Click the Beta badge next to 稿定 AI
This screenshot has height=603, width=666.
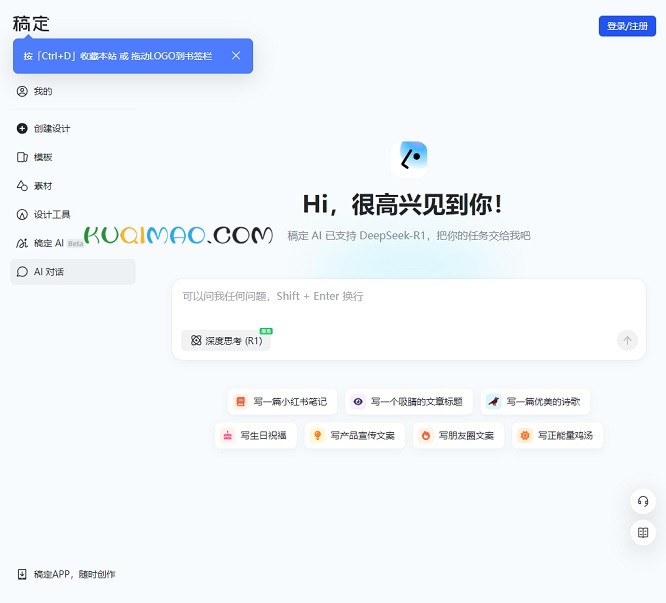click(x=76, y=243)
